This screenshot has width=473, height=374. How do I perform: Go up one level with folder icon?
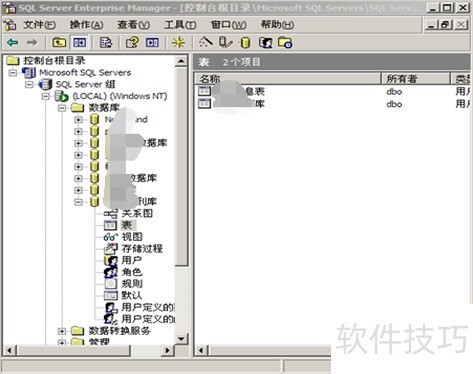pyautogui.click(x=59, y=42)
